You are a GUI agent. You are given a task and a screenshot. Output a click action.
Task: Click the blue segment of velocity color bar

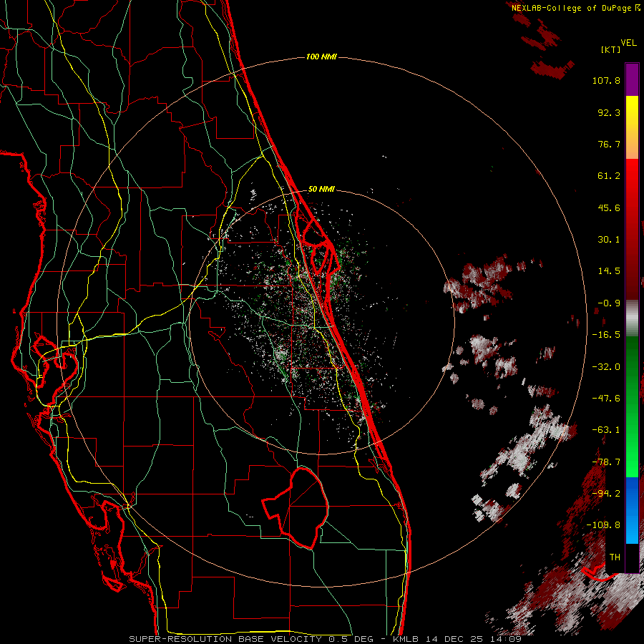point(632,510)
